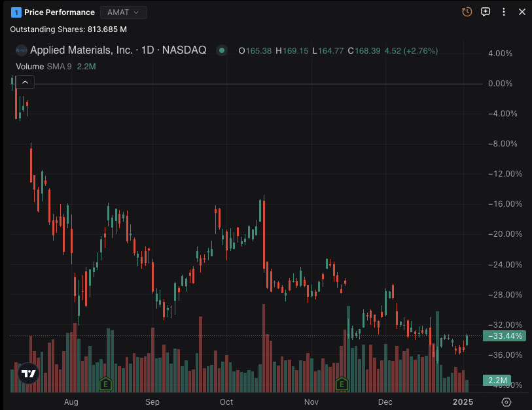532x410 pixels.
Task: Click the blue panel number 1 badge
Action: [16, 12]
